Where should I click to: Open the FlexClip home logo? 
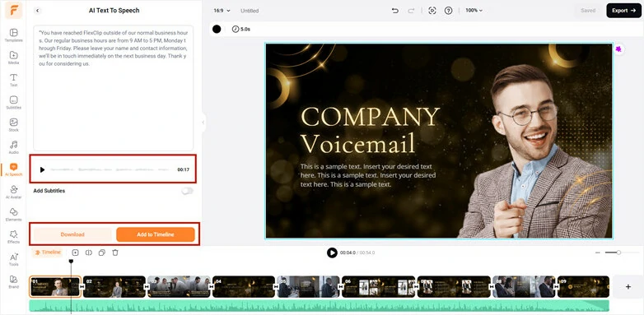(x=13, y=10)
